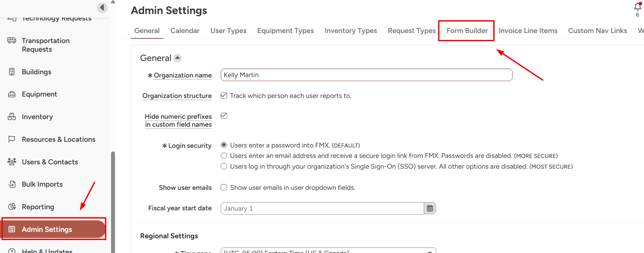Collapse the General section
The height and width of the screenshot is (253, 644).
178,58
